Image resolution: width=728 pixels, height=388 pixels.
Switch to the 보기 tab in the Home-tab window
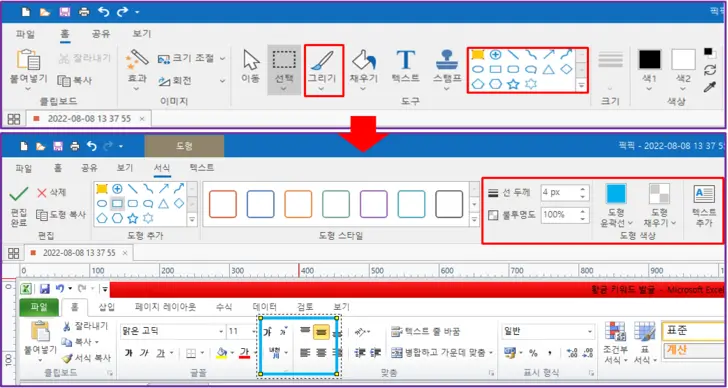coord(142,34)
